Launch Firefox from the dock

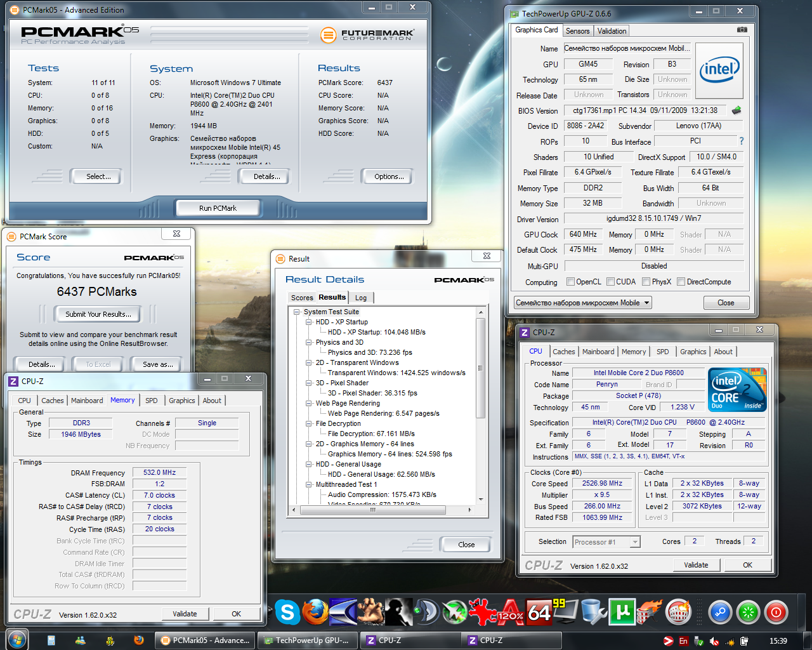(x=315, y=613)
